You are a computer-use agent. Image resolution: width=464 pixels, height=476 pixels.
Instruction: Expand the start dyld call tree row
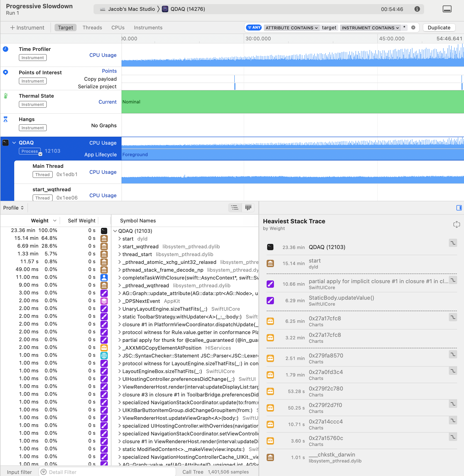click(x=119, y=239)
